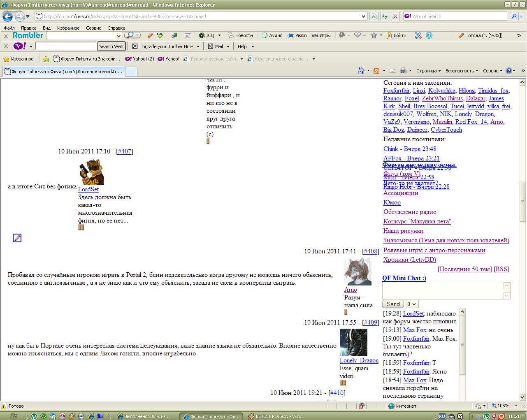This screenshot has width=527, height=420.
Task: Close the Rambler toolbar with its X
Action: 6,36
